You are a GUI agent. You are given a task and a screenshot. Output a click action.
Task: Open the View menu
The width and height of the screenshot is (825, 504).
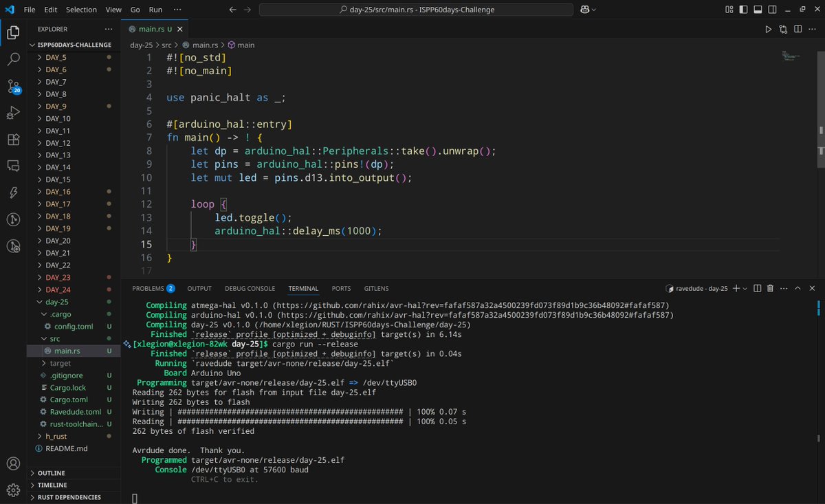point(114,10)
